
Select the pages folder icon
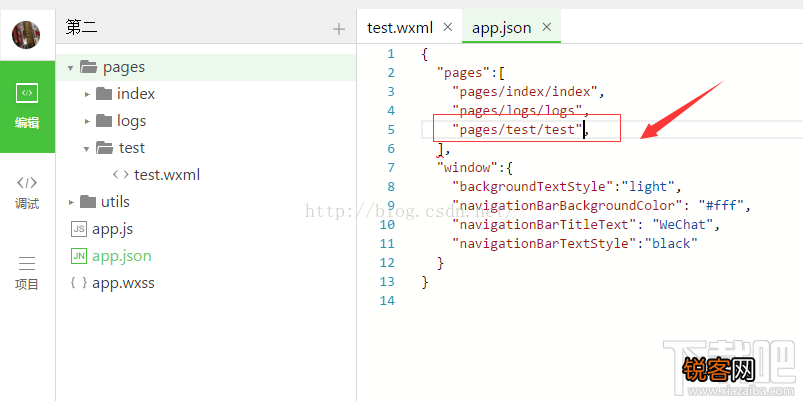(89, 67)
